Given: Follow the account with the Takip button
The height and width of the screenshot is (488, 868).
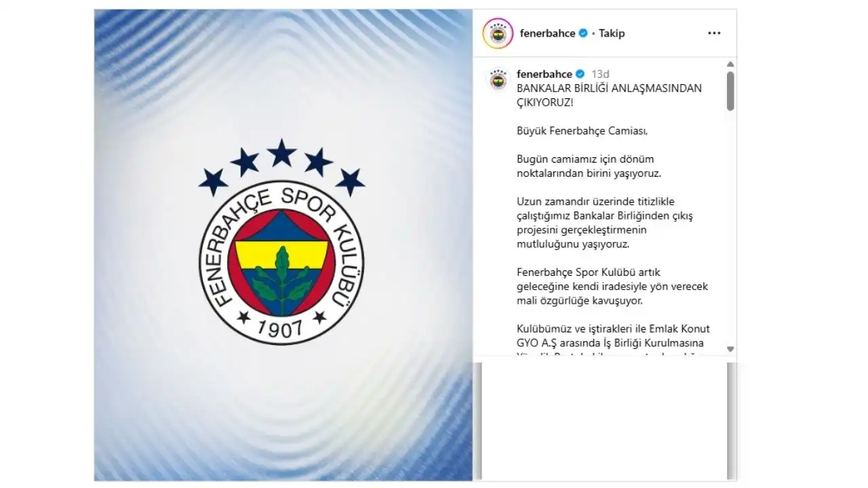Looking at the screenshot, I should [612, 33].
